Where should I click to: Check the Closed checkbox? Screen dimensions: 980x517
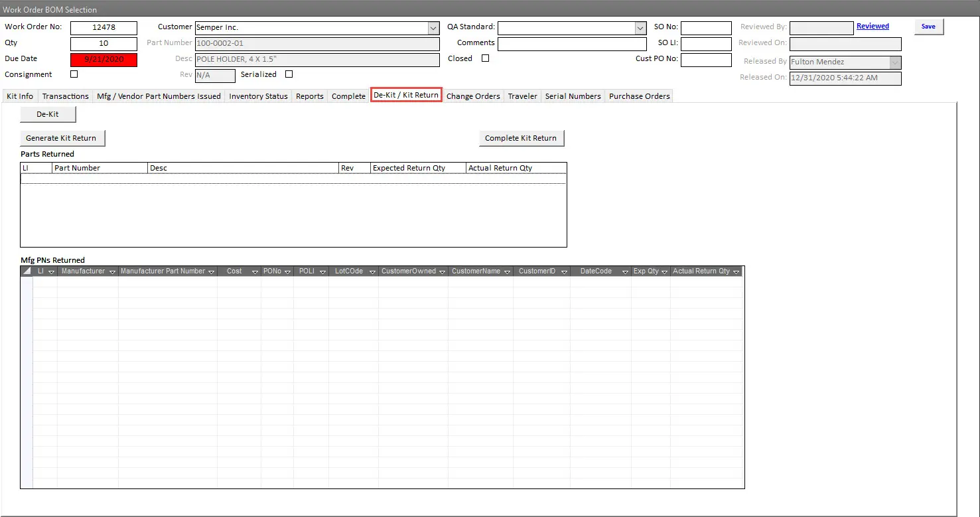(x=485, y=58)
